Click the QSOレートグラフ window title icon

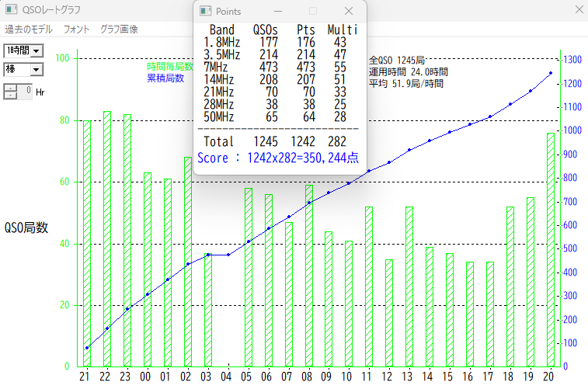12,11
